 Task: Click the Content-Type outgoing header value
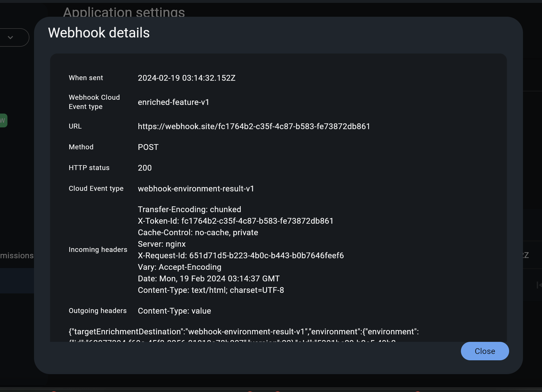pyautogui.click(x=174, y=311)
